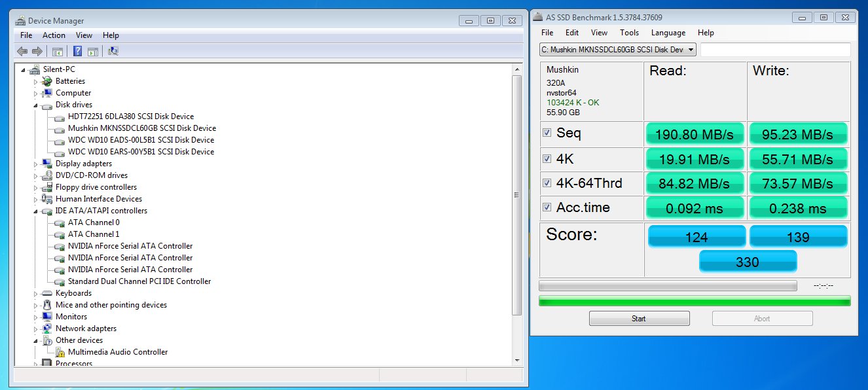Click the DVD/CD-ROM drives icon
The width and height of the screenshot is (868, 390).
[46, 175]
